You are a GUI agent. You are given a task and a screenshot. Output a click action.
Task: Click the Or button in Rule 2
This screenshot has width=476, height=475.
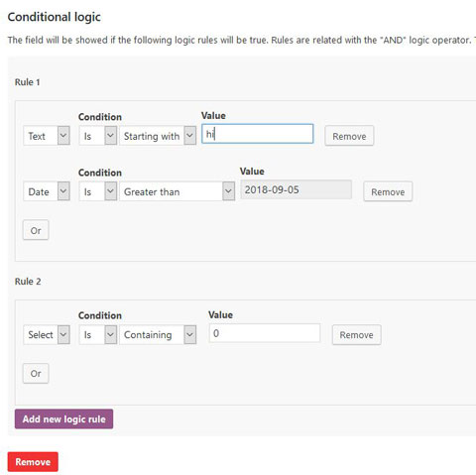(x=36, y=373)
